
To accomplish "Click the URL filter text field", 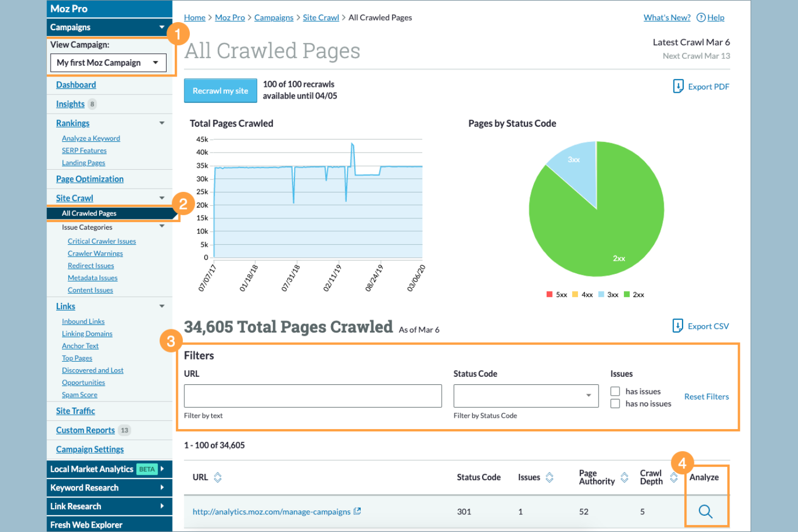I will click(313, 396).
